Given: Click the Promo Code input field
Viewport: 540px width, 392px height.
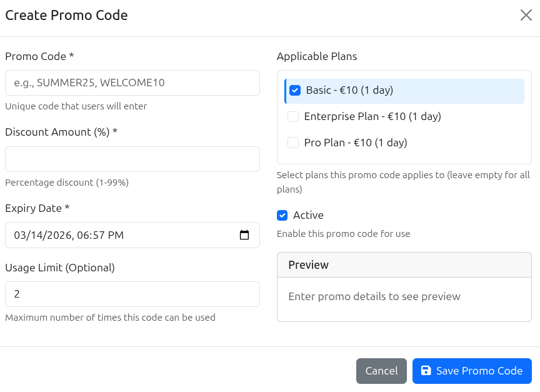Looking at the screenshot, I should [x=132, y=83].
